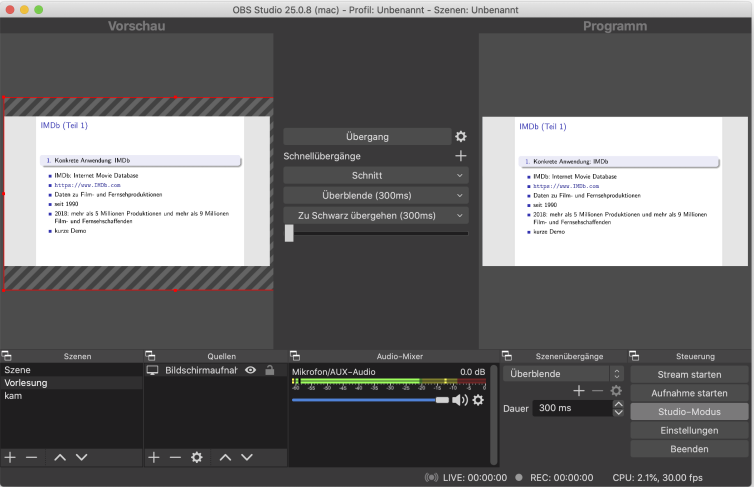The height and width of the screenshot is (487, 754).
Task: Decrease Dauer value with down arrow
Action: pos(618,412)
